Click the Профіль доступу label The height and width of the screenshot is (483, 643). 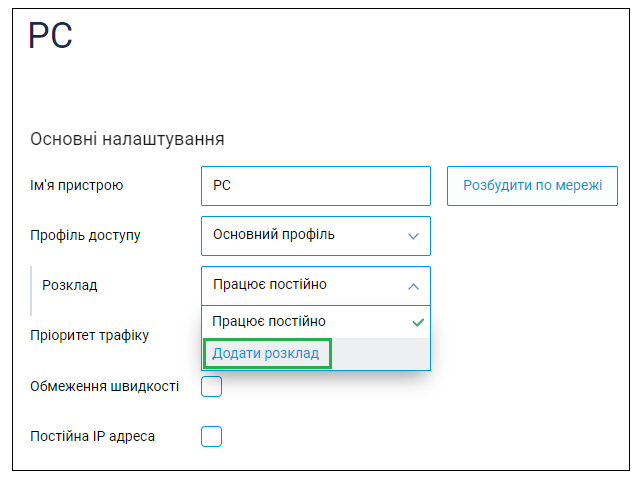coord(85,236)
